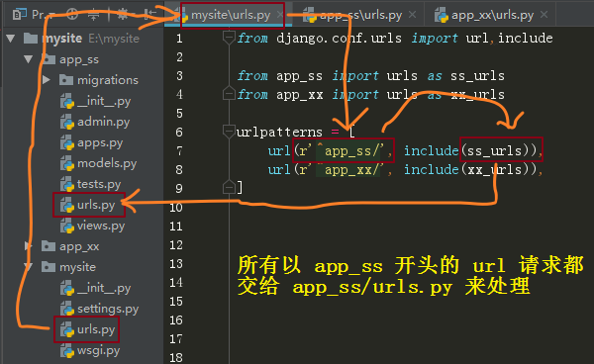Switch to the app_xx\urls.py tab
Screen dimensions: 594x364
(492, 15)
